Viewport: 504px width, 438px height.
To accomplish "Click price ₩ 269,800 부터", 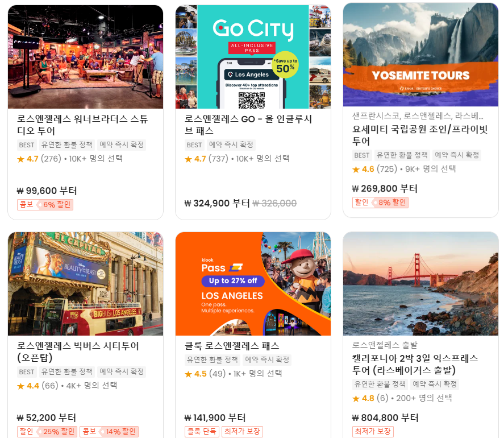I will [385, 189].
